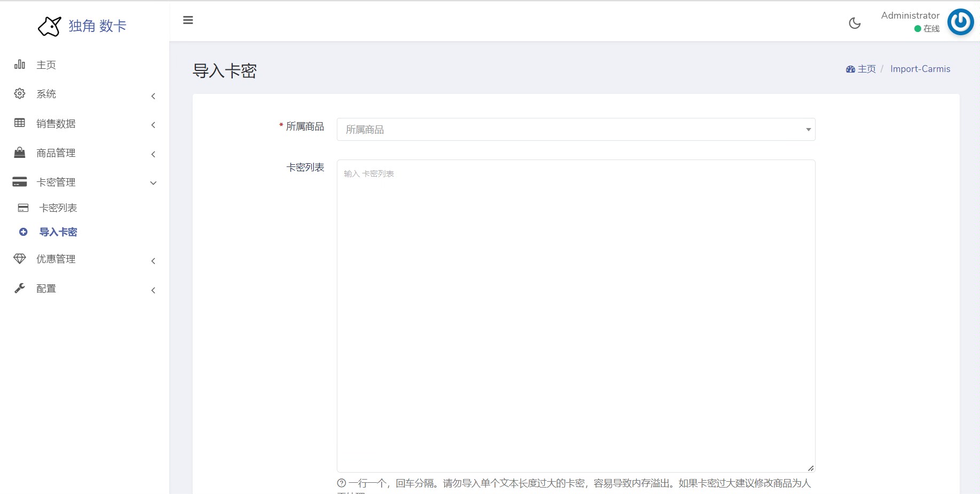Navigate to 主页 via breadcrumb link
The image size is (980, 494).
[x=866, y=69]
